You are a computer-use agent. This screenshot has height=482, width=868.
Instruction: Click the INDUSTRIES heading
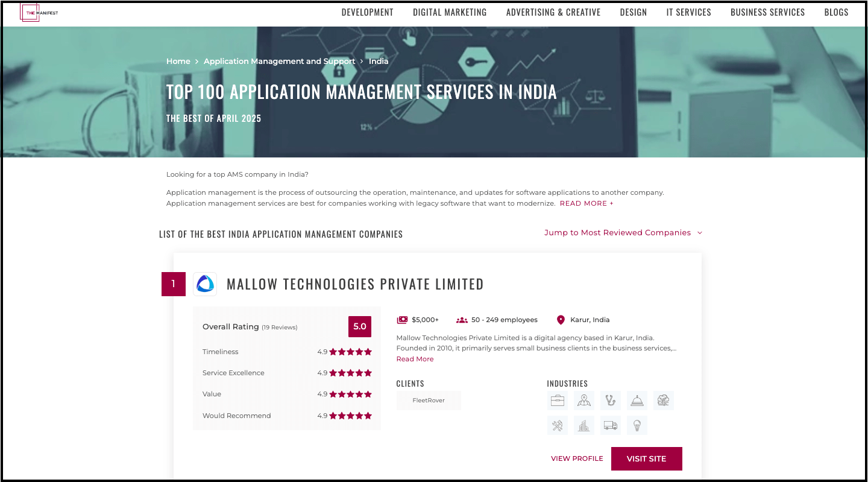(x=567, y=384)
